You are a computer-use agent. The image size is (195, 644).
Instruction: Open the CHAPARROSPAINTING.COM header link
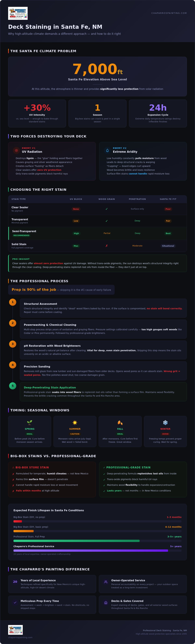click(169, 13)
